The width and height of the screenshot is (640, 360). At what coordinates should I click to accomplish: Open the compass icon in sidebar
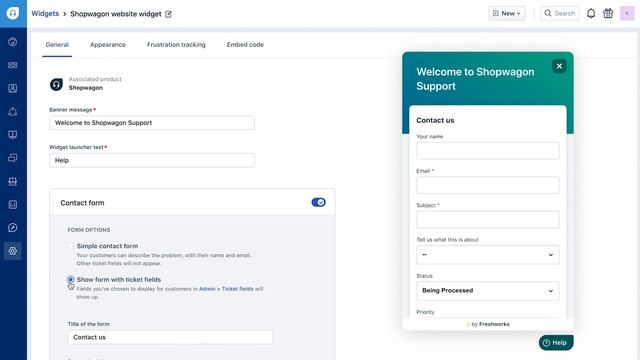(13, 228)
